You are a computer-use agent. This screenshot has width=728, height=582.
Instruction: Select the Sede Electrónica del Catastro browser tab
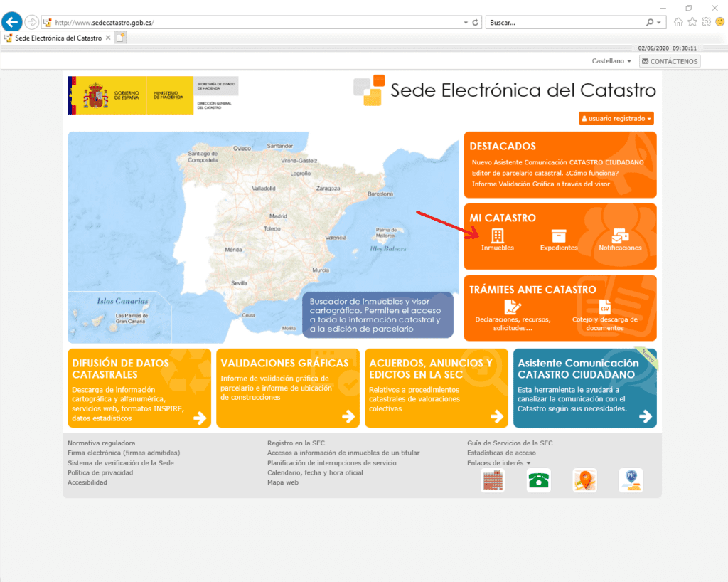57,38
